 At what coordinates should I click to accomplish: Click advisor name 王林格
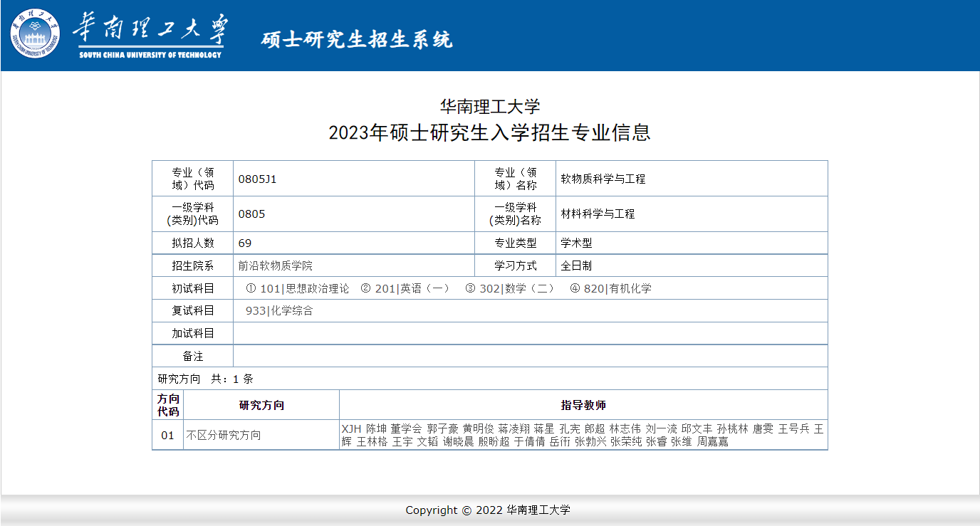pos(372,441)
